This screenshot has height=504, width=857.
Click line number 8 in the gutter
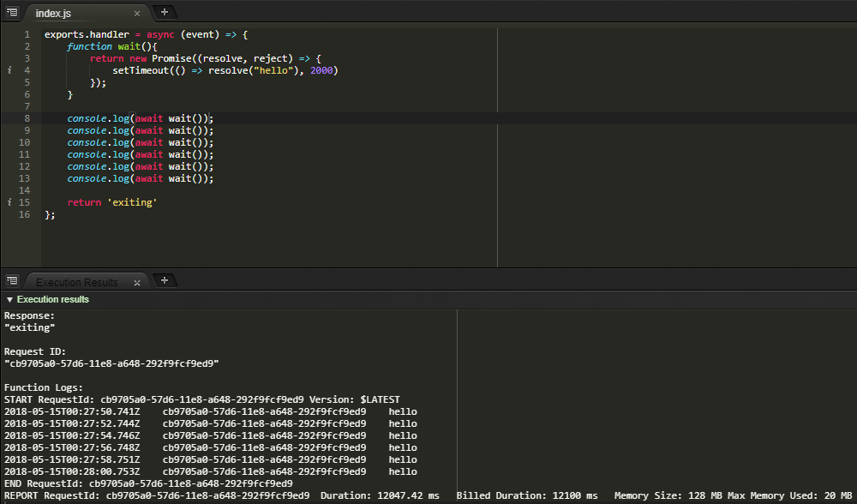tap(27, 118)
